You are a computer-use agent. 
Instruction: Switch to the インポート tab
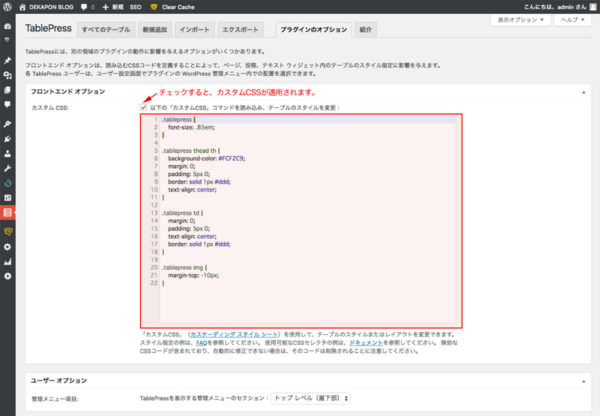(x=194, y=30)
